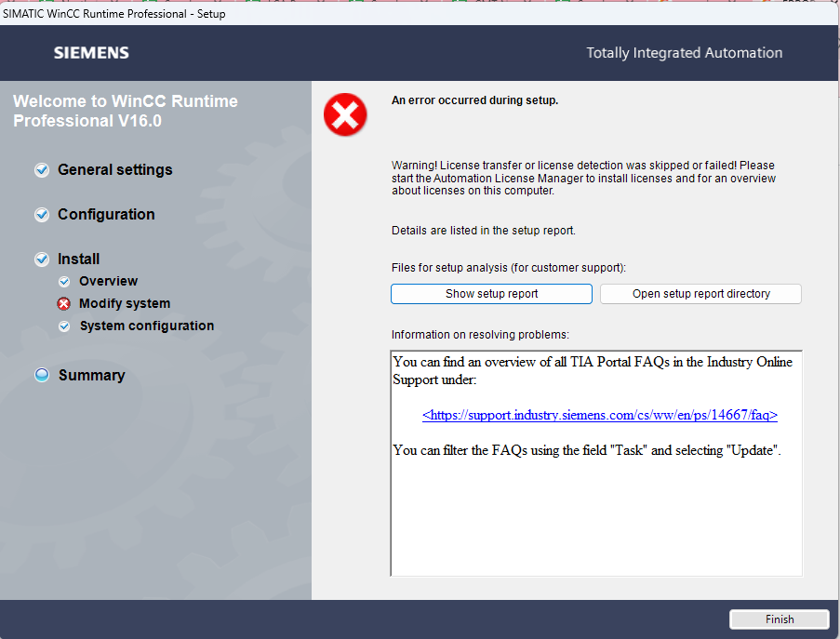Select the Summary step label
Image resolution: width=840 pixels, height=639 pixels.
[91, 375]
